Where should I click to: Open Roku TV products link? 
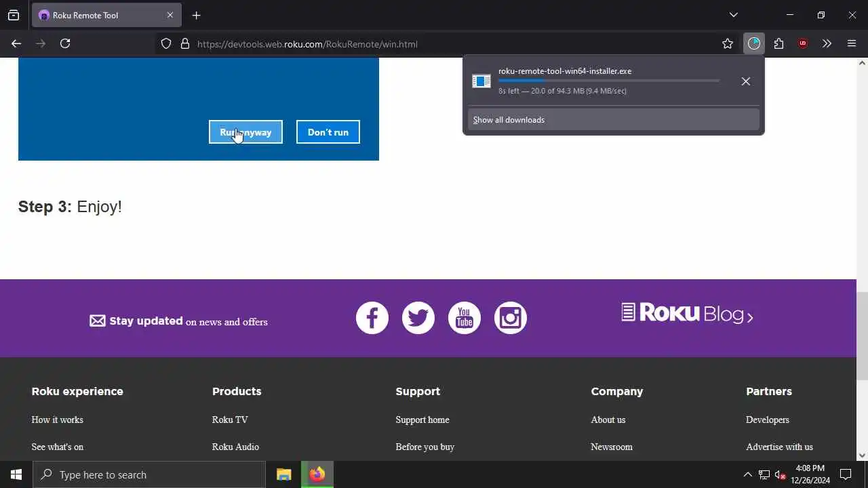click(x=230, y=420)
